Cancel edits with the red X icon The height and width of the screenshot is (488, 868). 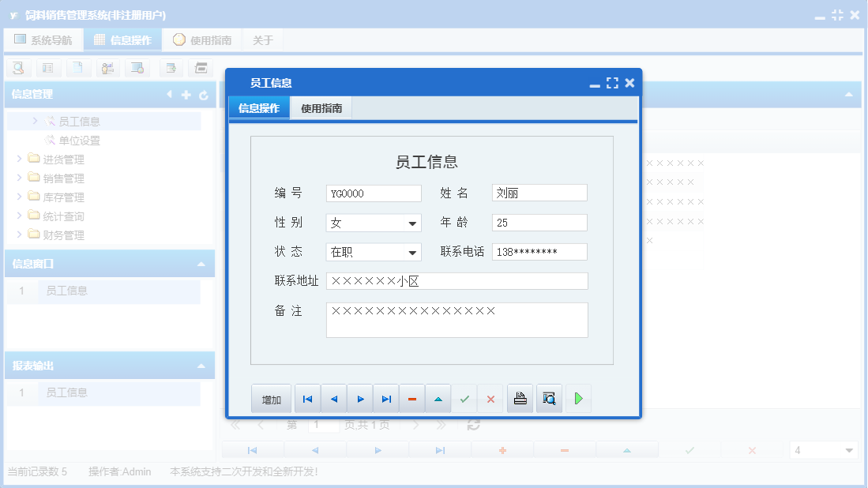pos(490,399)
